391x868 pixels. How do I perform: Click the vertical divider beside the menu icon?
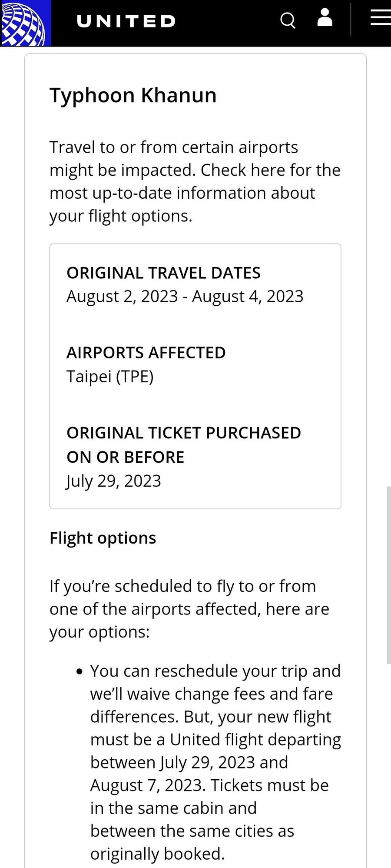351,19
